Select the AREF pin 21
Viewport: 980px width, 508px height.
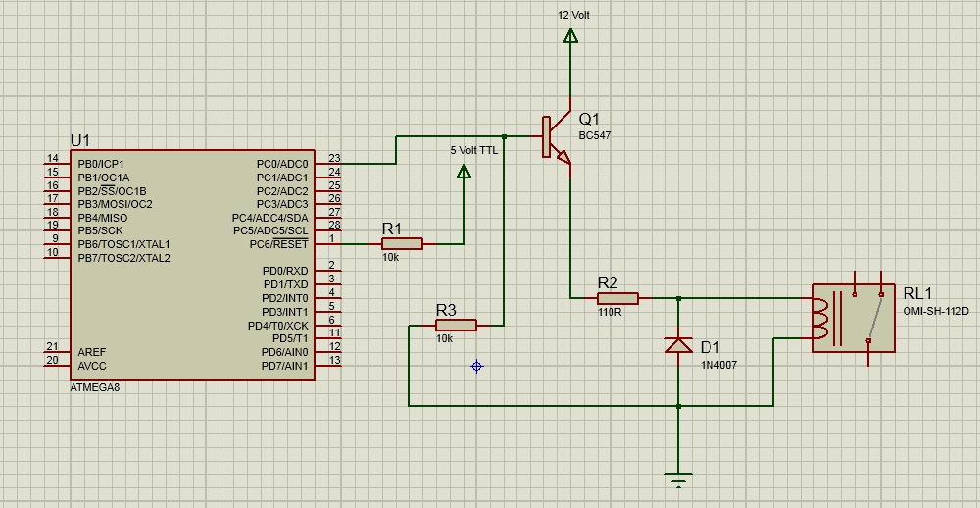(57, 352)
